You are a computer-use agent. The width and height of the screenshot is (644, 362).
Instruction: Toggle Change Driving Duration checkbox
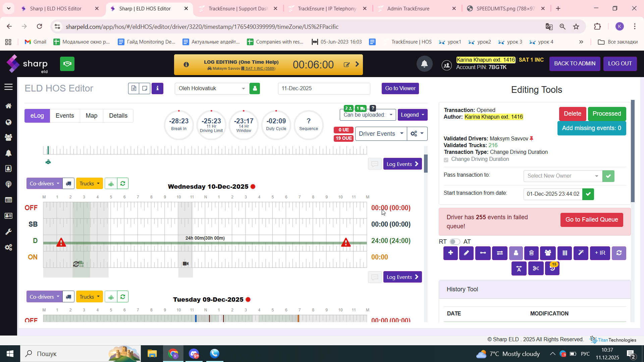pyautogui.click(x=446, y=160)
